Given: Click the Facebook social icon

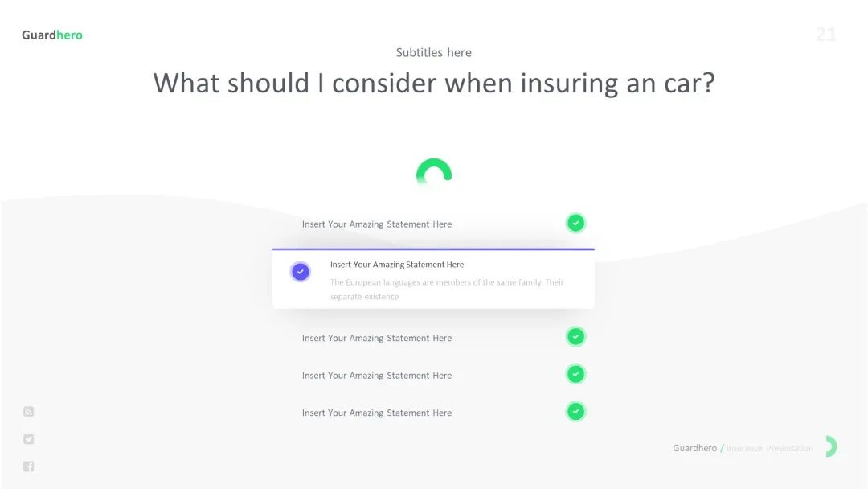Looking at the screenshot, I should [x=29, y=466].
